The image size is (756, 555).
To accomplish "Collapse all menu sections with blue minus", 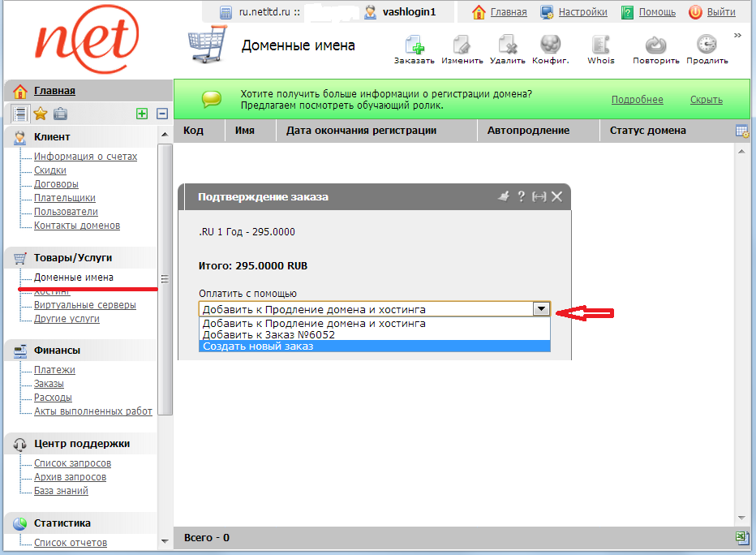I will [161, 114].
